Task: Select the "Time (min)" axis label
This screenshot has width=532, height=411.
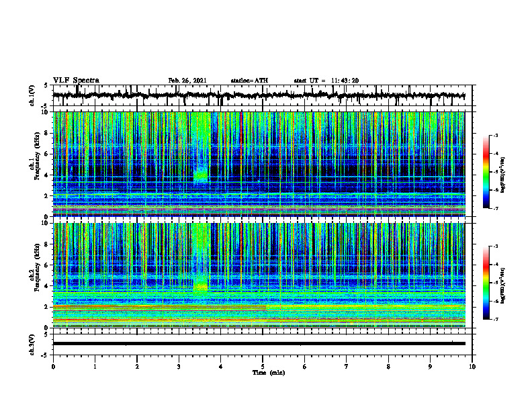Action: [x=269, y=373]
